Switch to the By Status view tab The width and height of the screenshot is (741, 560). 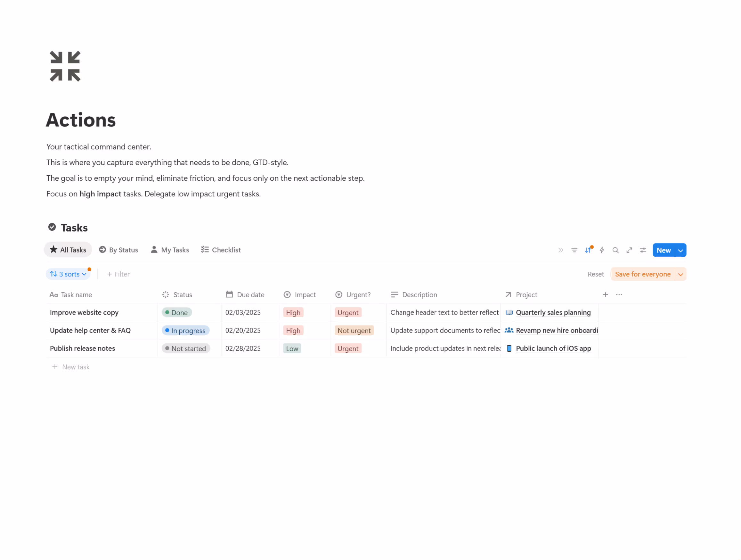point(118,250)
